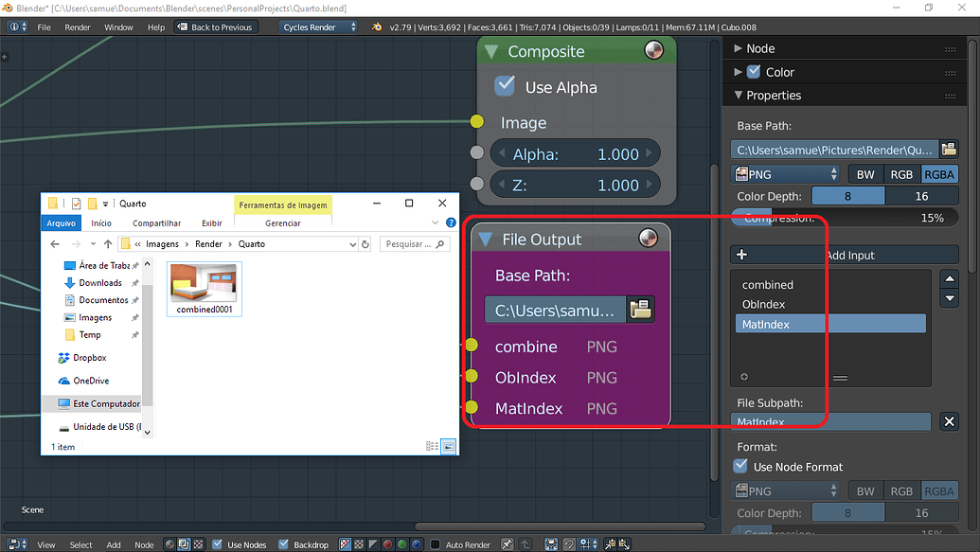
Task: Go up one folder in Explorer window
Action: click(108, 243)
